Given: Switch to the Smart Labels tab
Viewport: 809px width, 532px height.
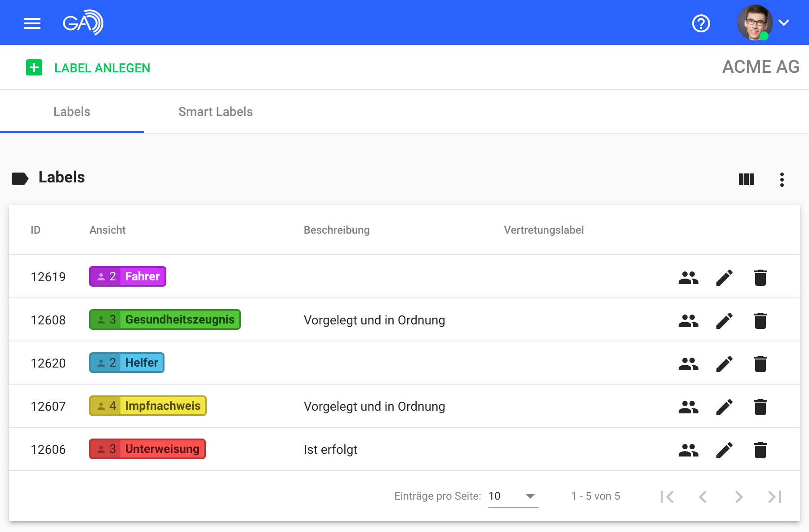Looking at the screenshot, I should [x=215, y=111].
